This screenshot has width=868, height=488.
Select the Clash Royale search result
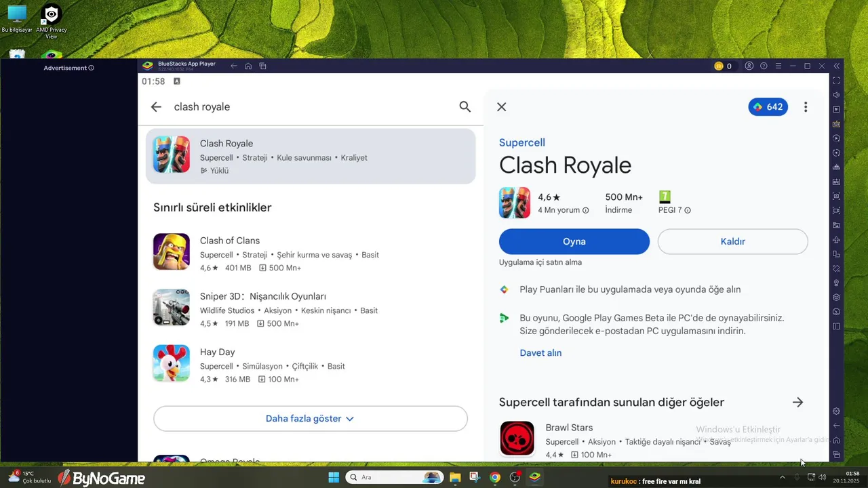(x=311, y=156)
